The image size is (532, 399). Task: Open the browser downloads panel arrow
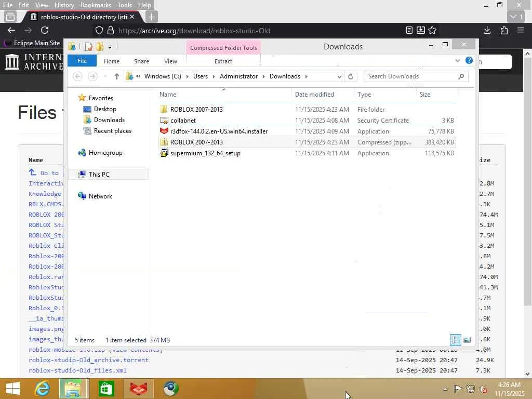(x=487, y=31)
